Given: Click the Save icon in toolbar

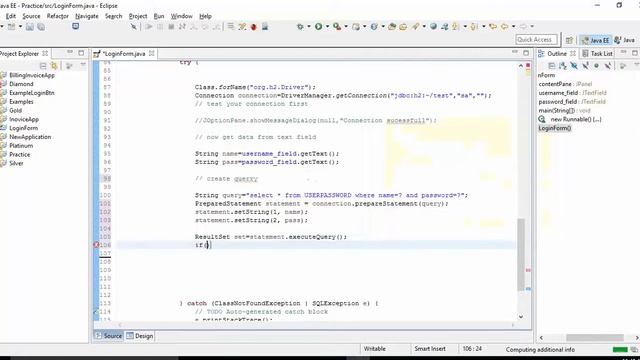Looking at the screenshot, I should [30, 27].
